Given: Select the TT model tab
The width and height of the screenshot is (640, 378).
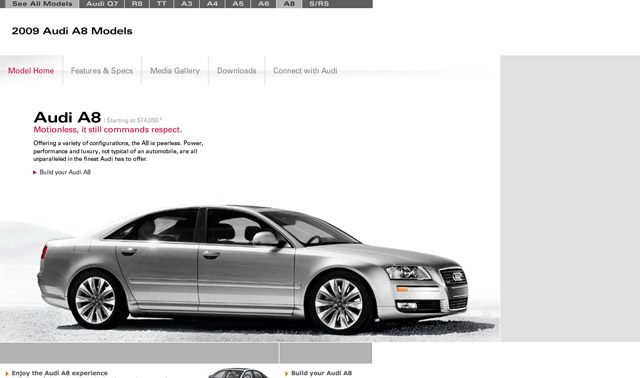Looking at the screenshot, I should 162,4.
